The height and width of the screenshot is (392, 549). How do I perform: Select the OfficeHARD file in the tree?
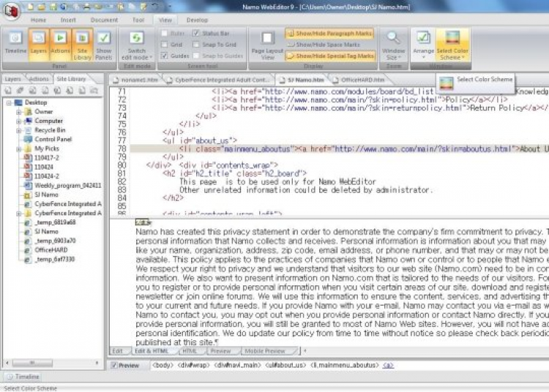pyautogui.click(x=51, y=250)
